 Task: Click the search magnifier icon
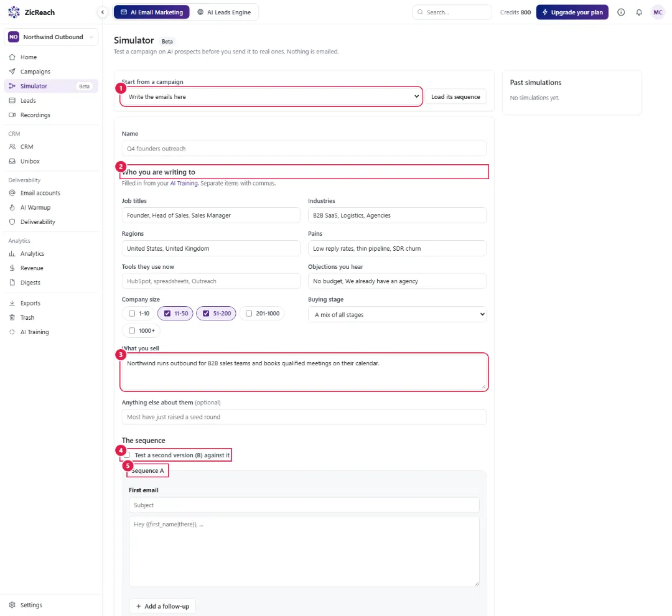[421, 12]
